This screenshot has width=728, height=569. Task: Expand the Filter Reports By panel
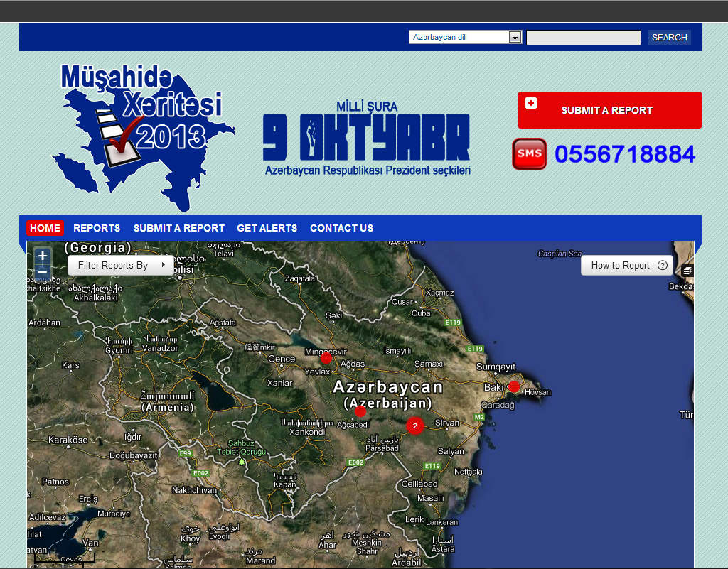pos(120,265)
